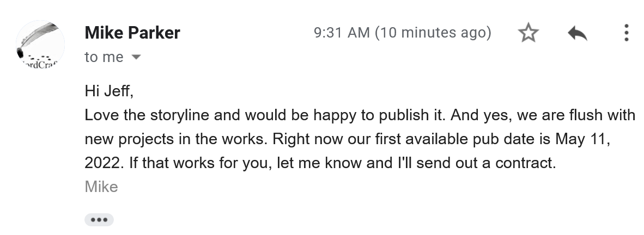Click the "to me" recipient text

(104, 57)
